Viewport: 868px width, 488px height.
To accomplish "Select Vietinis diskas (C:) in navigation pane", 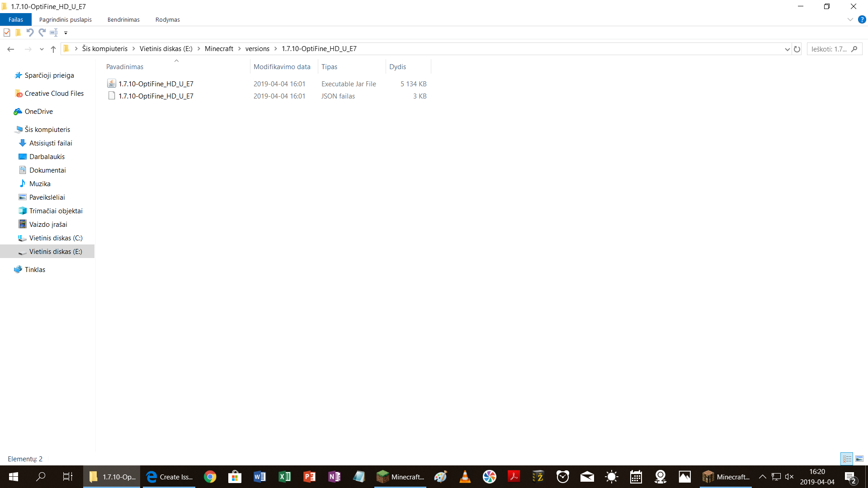I will click(56, 238).
